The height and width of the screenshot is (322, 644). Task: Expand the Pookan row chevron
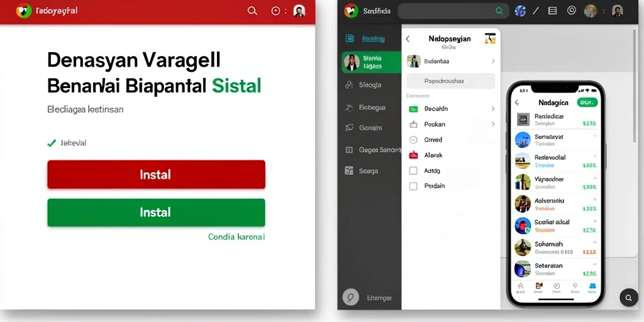point(493,124)
